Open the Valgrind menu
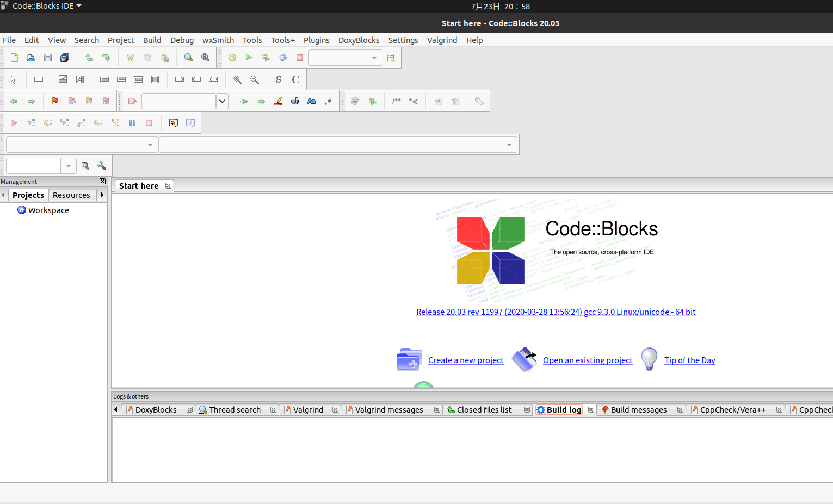 coord(442,40)
